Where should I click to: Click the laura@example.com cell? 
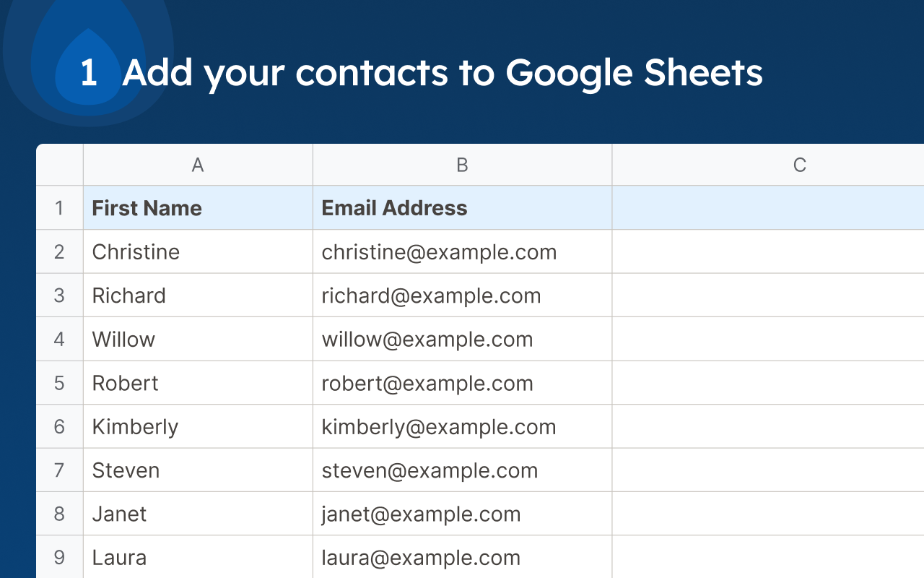click(462, 557)
